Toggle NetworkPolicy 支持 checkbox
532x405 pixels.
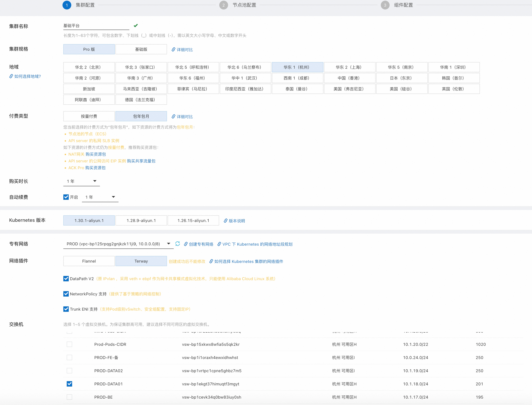pyautogui.click(x=66, y=294)
